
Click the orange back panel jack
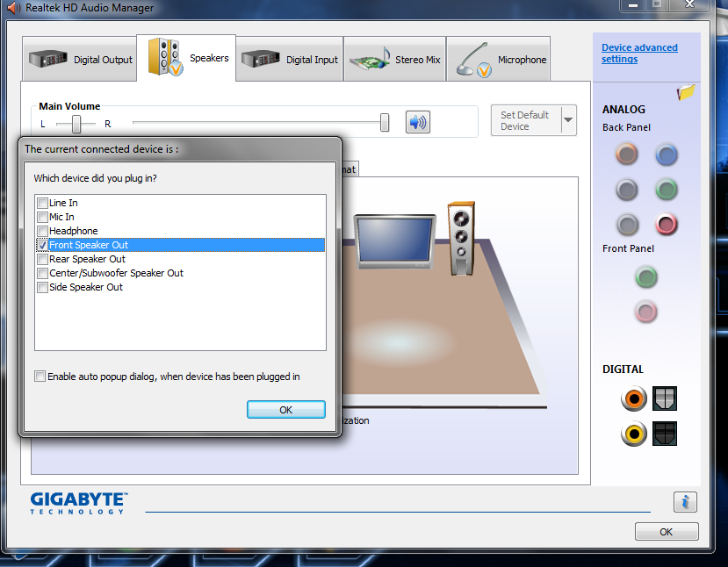click(626, 154)
